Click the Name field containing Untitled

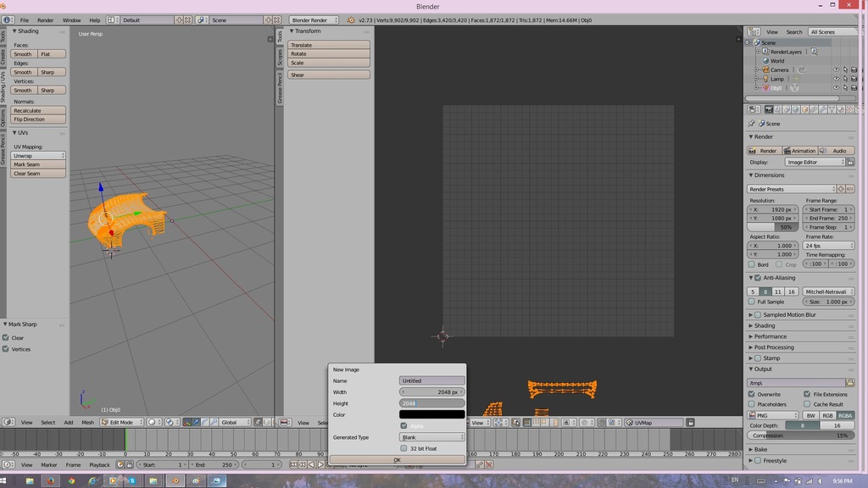coord(432,380)
